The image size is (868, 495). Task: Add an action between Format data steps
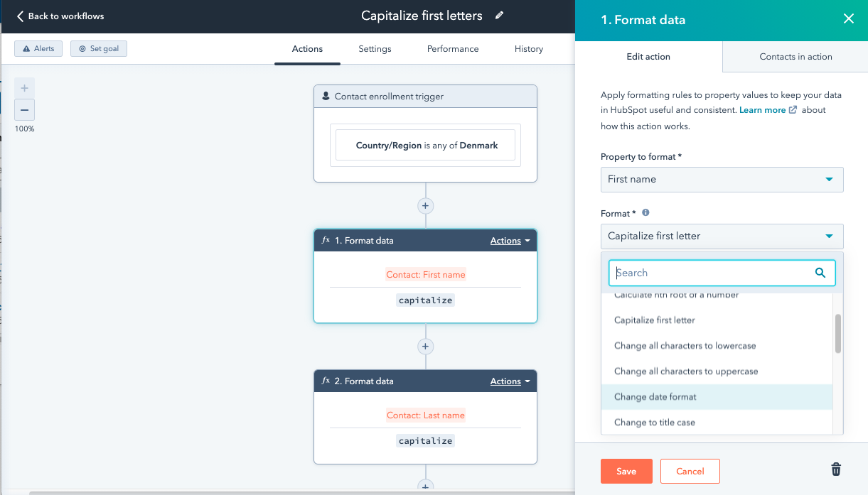(425, 347)
